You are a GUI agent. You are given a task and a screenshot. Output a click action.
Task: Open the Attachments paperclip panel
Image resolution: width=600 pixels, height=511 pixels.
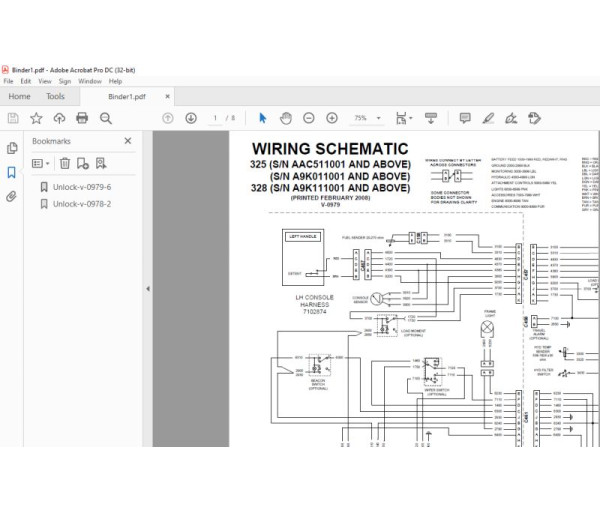(x=12, y=197)
